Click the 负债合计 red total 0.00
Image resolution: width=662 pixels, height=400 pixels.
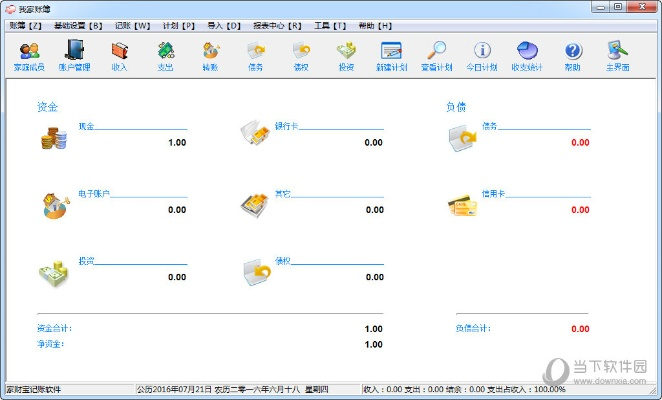pyautogui.click(x=580, y=329)
